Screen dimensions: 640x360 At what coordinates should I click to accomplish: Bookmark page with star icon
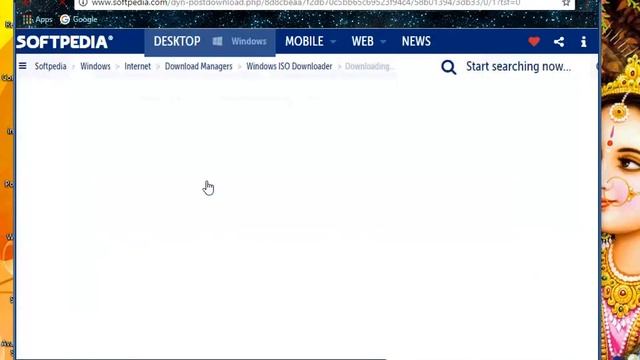[566, 3]
